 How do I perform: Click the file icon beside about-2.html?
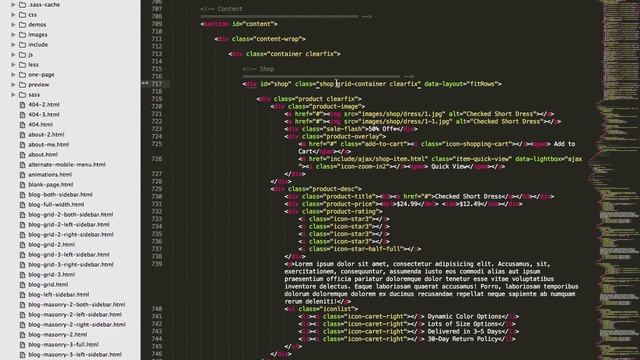(22, 134)
